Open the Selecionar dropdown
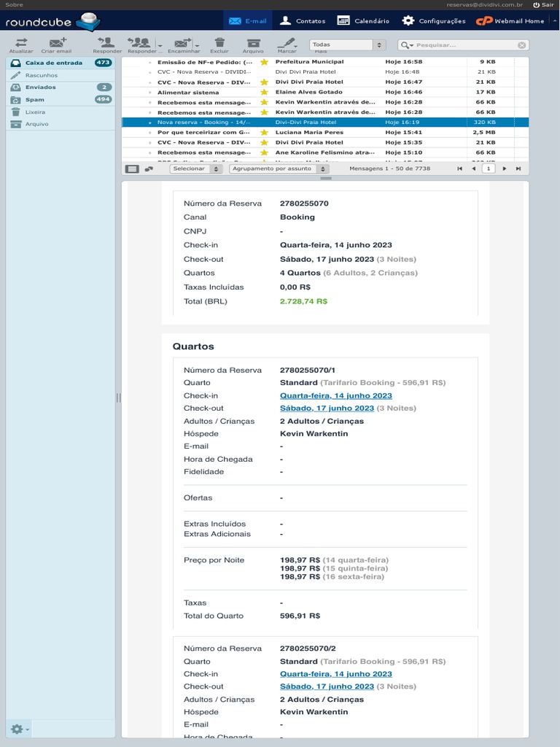Image resolution: width=560 pixels, height=747 pixels. (x=196, y=169)
